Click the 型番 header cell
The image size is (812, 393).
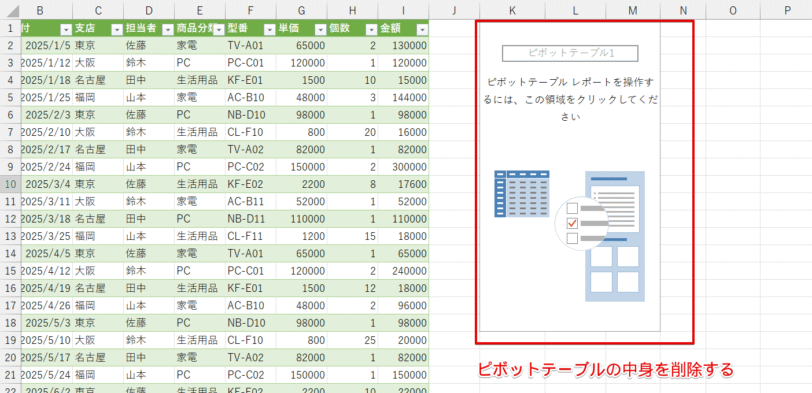[x=251, y=28]
